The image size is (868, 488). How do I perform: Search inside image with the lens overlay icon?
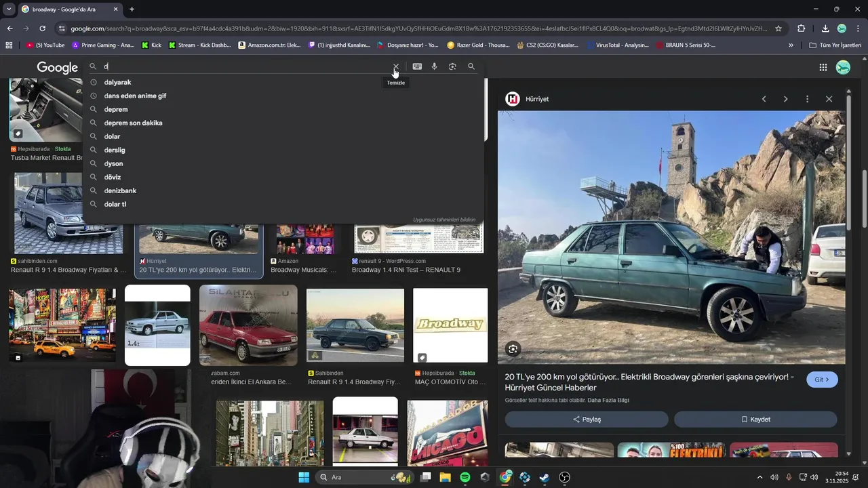pyautogui.click(x=513, y=349)
